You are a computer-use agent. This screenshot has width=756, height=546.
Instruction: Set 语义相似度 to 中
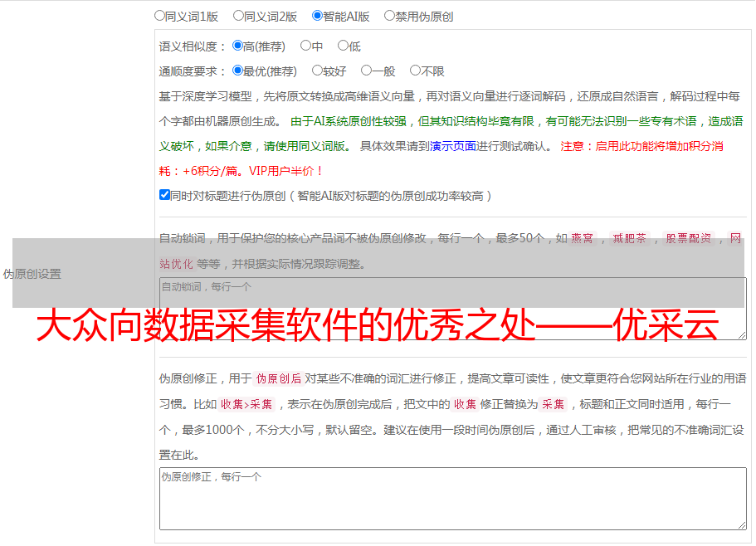(x=305, y=46)
